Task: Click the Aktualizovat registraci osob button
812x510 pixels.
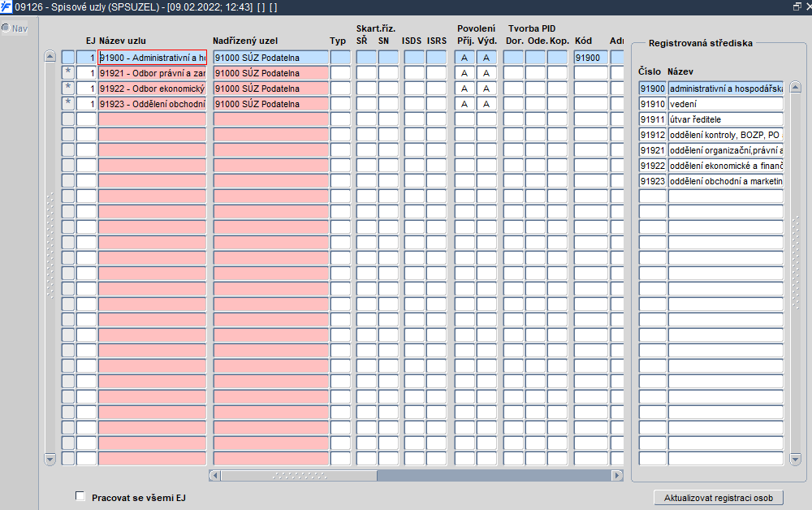Action: coord(719,498)
